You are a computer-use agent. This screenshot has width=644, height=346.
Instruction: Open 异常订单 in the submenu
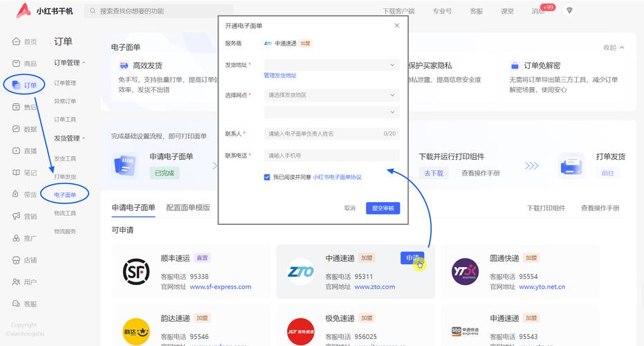click(65, 101)
